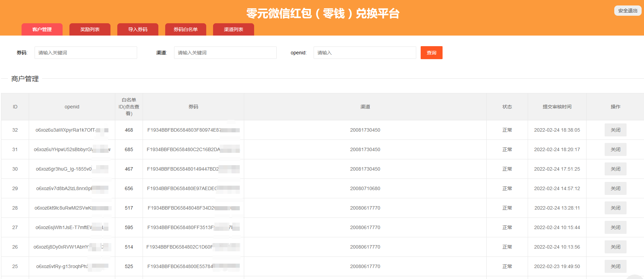The height and width of the screenshot is (279, 644).
Task: Click 关闭 for record ID 29
Action: point(615,188)
